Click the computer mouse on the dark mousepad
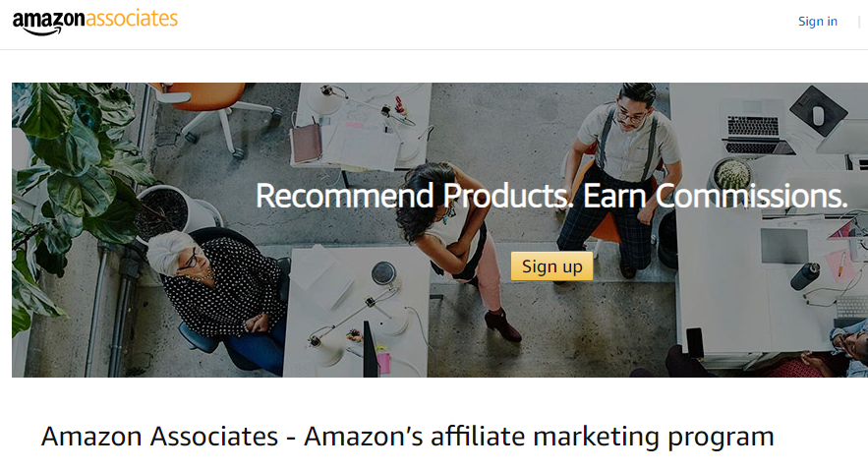Screen dimensions: 868x471 819,115
